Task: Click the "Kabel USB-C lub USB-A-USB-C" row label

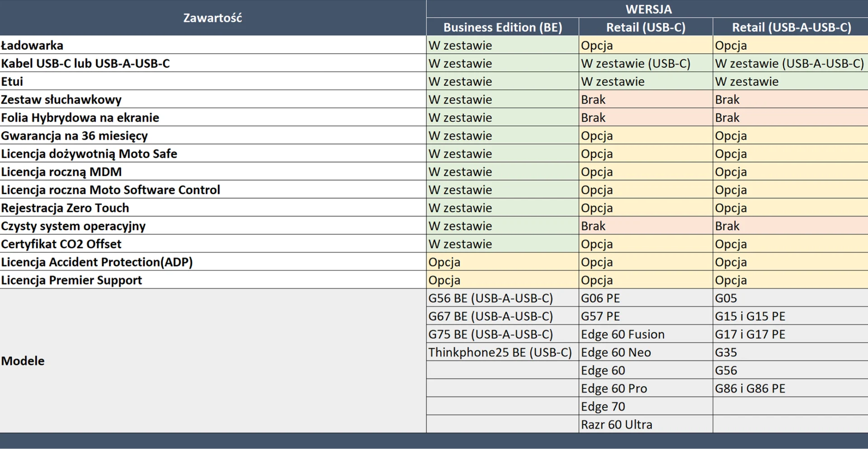Action: (x=213, y=63)
